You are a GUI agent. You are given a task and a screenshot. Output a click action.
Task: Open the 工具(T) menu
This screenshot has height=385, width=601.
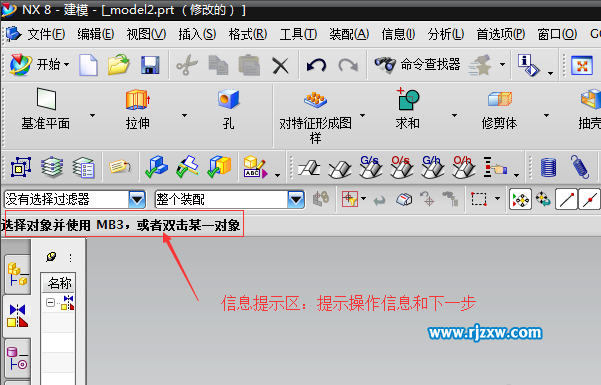tap(298, 35)
